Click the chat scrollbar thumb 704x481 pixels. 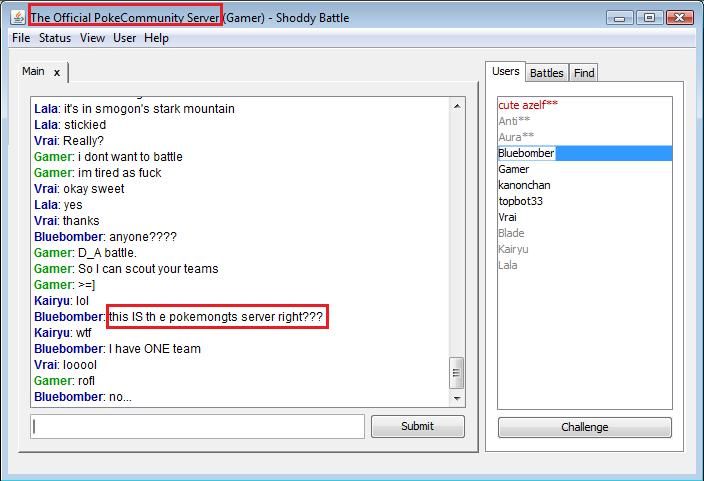tap(457, 373)
